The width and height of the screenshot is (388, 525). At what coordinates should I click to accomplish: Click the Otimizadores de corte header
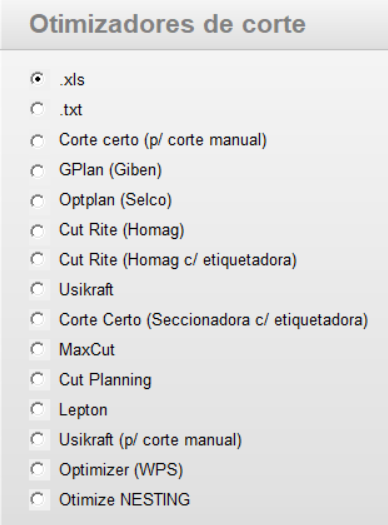click(167, 24)
